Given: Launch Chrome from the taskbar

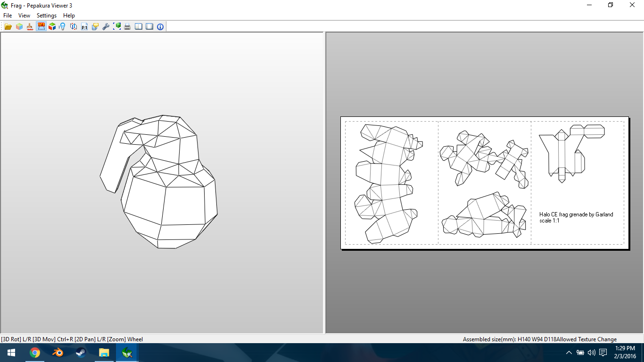Looking at the screenshot, I should pyautogui.click(x=34, y=353).
